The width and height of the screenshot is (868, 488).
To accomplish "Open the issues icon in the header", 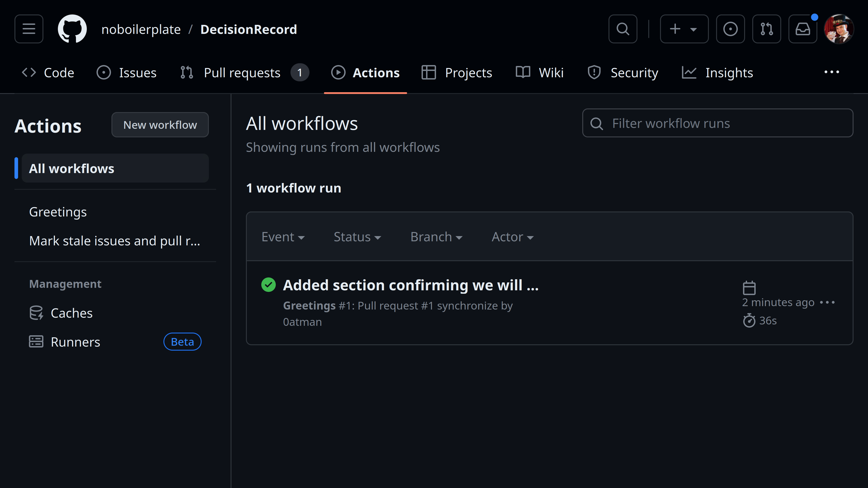I will (730, 29).
